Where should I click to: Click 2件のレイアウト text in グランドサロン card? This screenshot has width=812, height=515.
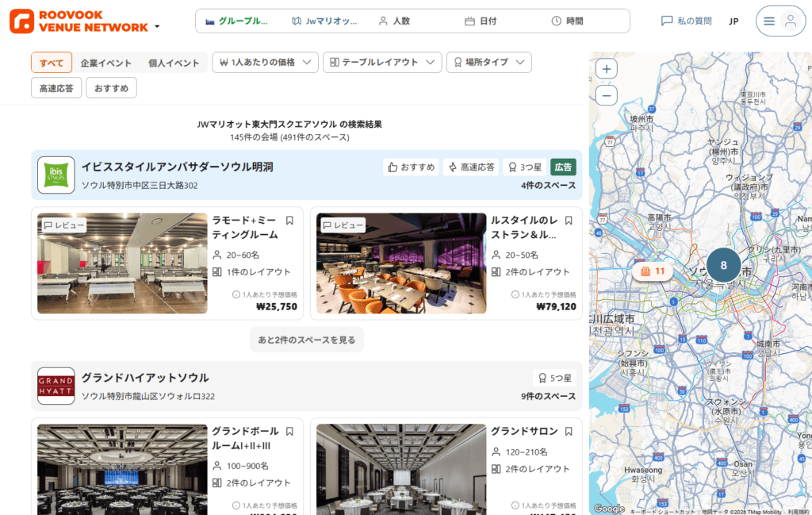click(538, 469)
